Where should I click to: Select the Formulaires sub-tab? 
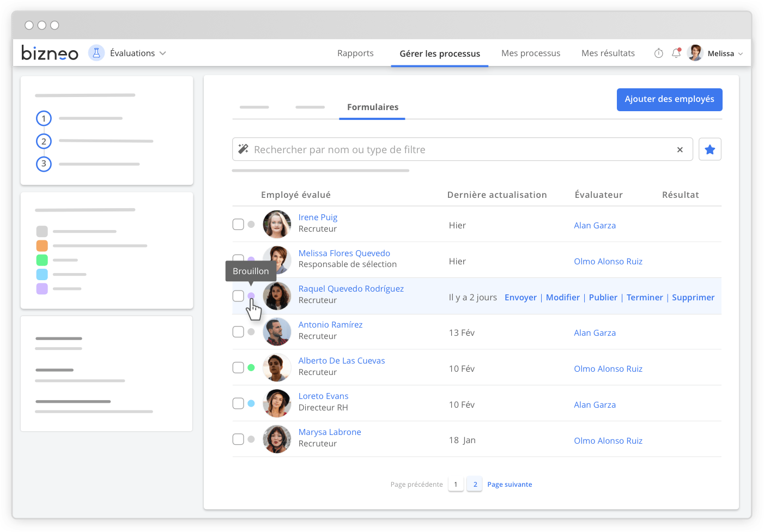click(373, 107)
